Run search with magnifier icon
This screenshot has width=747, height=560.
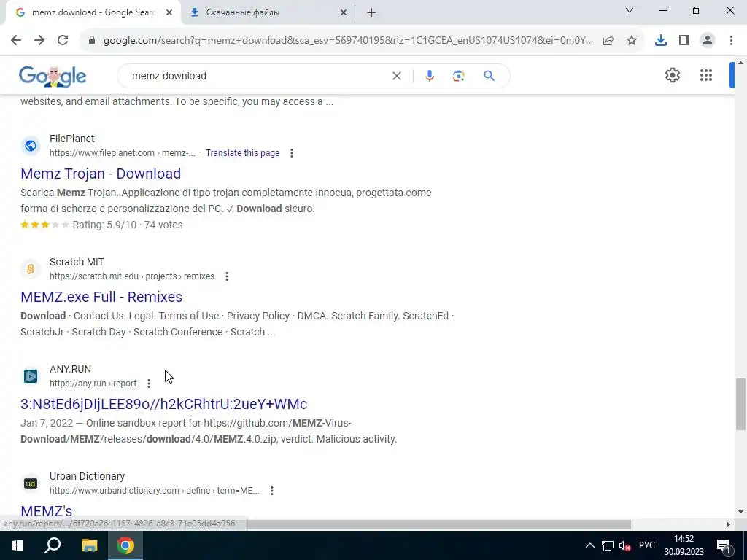tap(489, 76)
